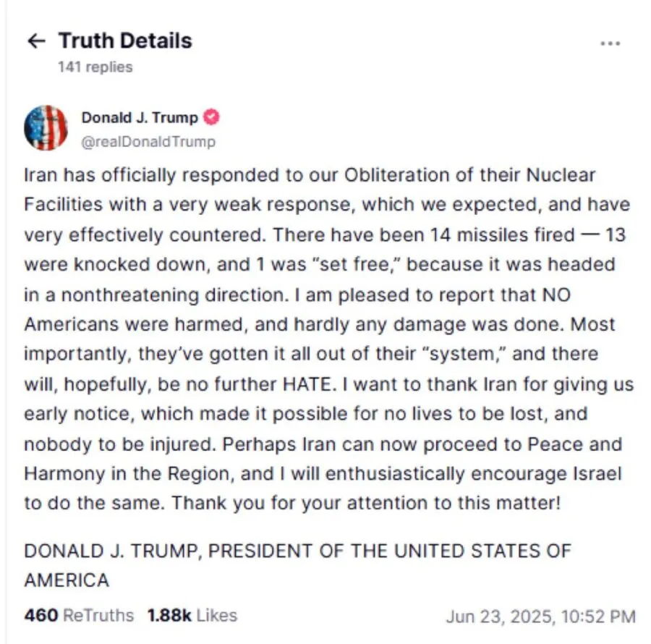651x644 pixels.
Task: Click the @realDonaldTrump handle
Action: (148, 141)
